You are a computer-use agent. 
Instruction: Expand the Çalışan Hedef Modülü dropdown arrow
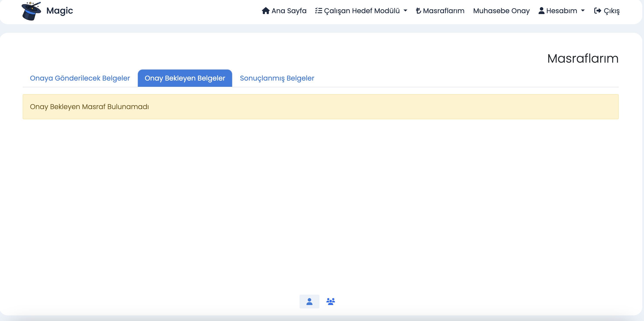[405, 11]
